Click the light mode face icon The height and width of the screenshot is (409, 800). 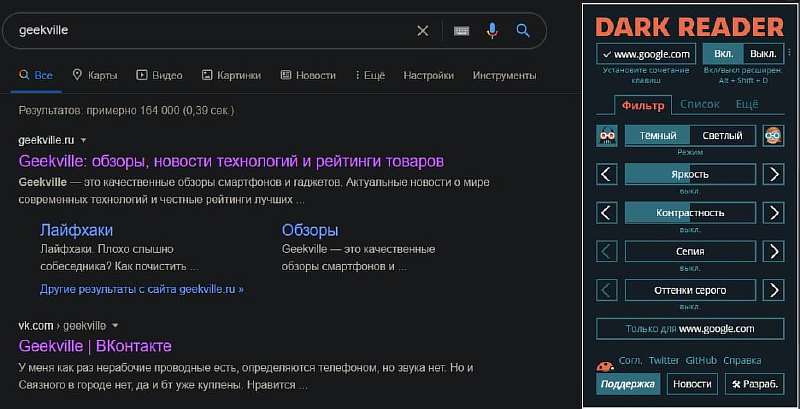pyautogui.click(x=772, y=136)
